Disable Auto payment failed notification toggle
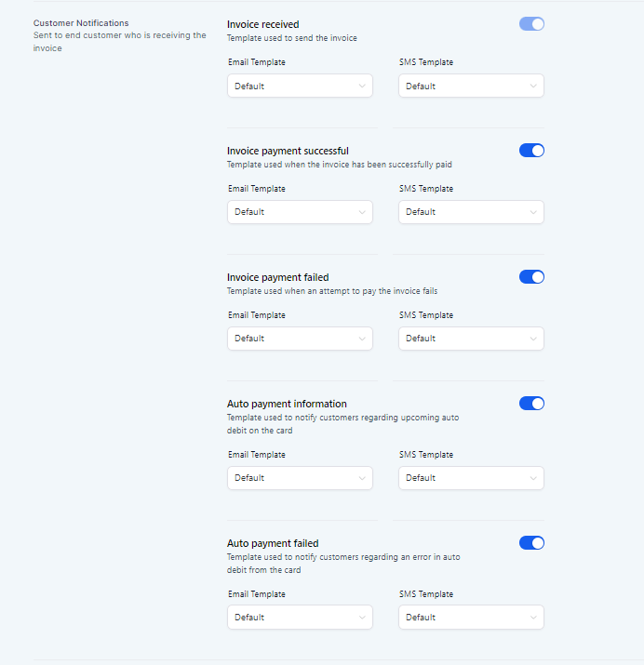The image size is (644, 665). (x=531, y=543)
